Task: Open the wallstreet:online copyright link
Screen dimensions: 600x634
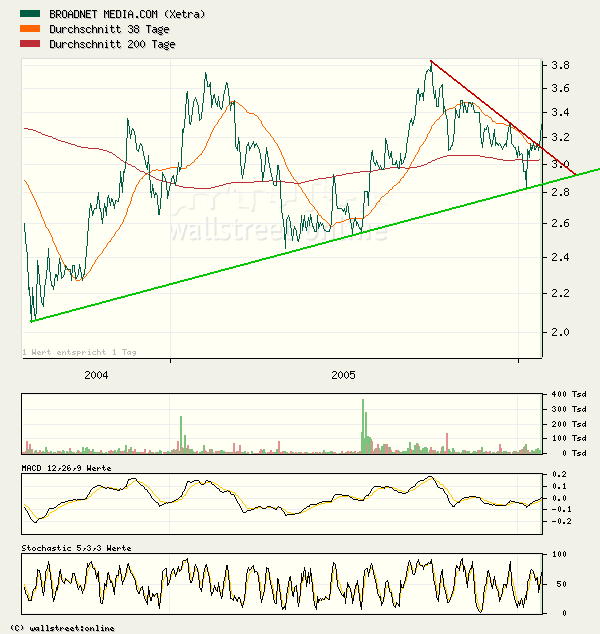Action: click(62, 627)
